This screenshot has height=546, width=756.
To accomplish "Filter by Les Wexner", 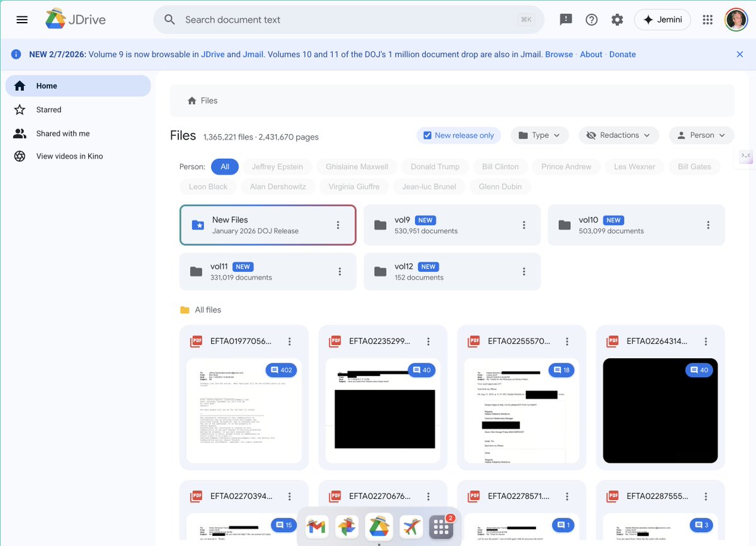I will point(635,166).
